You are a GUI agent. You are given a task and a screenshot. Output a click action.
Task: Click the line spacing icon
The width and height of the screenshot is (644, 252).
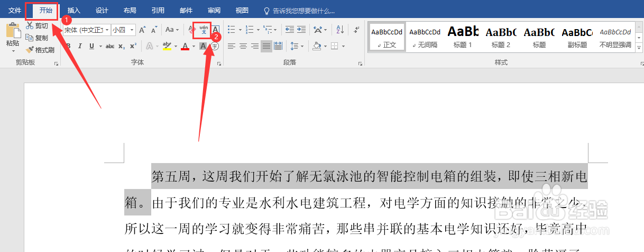point(294,46)
